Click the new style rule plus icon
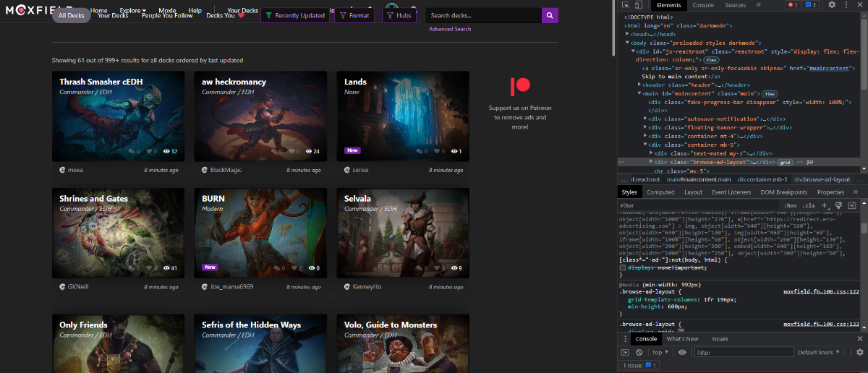 click(824, 206)
